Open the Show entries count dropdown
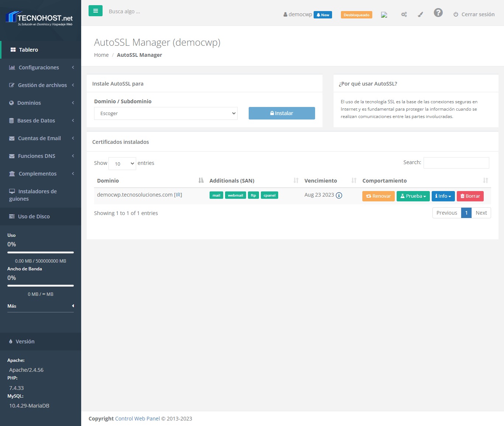The image size is (504, 426). coord(122,164)
